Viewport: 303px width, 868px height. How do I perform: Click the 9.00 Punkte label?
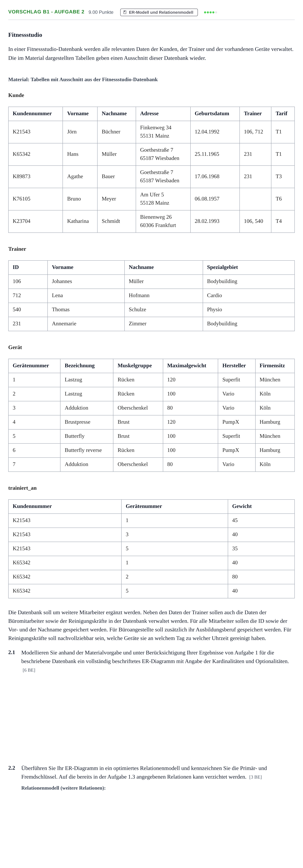[101, 12]
